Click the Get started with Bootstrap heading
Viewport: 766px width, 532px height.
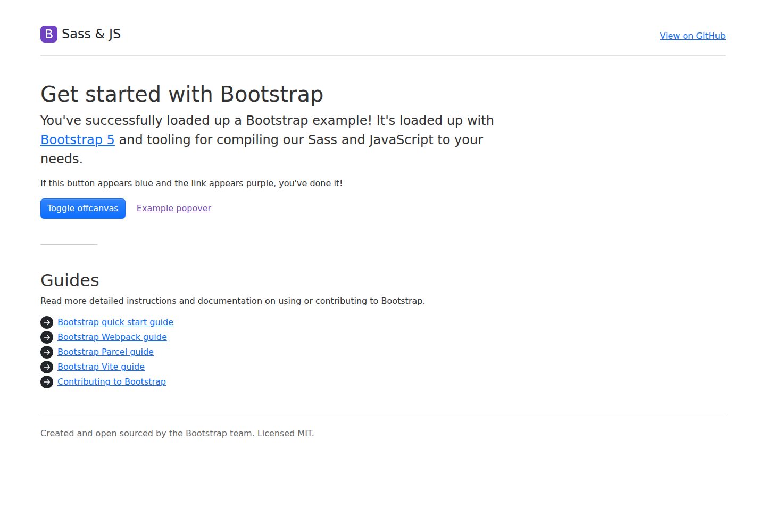(x=182, y=94)
